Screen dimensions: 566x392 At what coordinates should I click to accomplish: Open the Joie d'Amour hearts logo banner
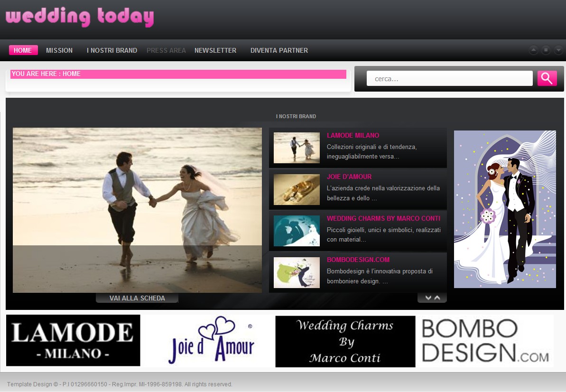[209, 340]
